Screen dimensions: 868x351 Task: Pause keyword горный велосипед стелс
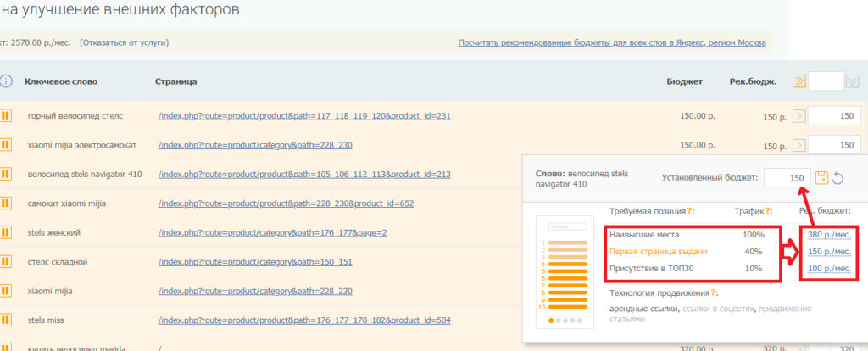click(5, 115)
